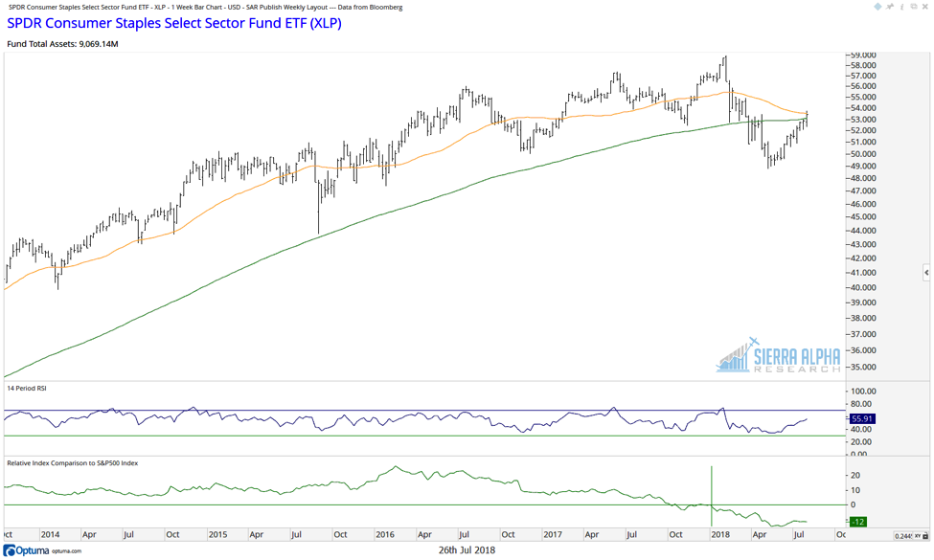Click the 2017 label on the date axis
Viewport: 934px width, 560px height.
click(552, 534)
